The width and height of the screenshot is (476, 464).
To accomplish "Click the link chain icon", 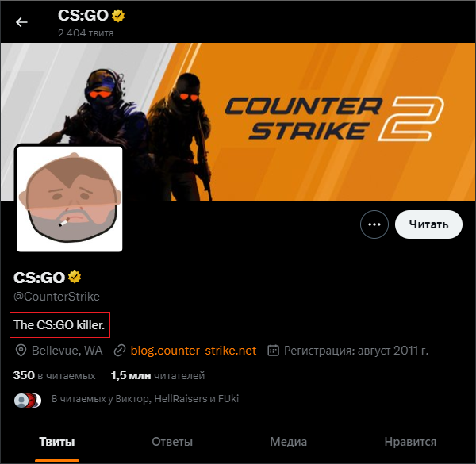I will coord(120,351).
